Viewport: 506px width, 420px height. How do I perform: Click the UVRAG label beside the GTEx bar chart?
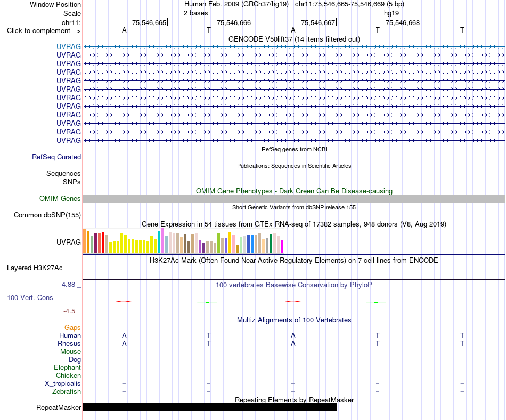pos(68,242)
